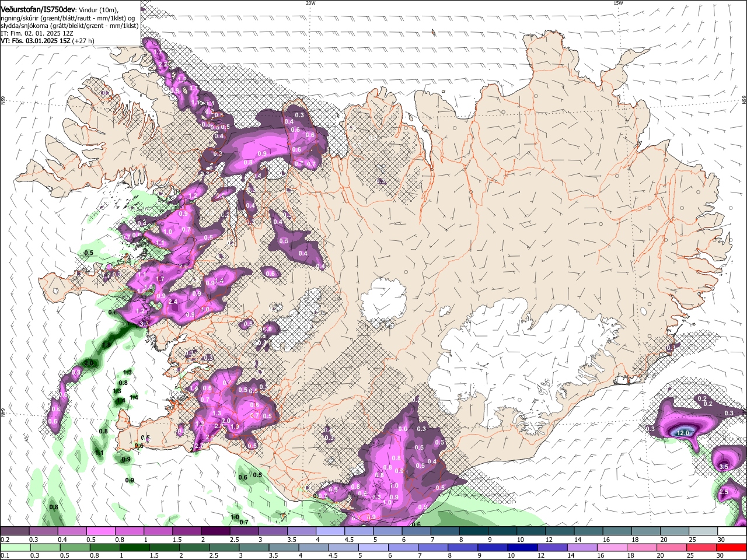Click the 12.0 precipitation value offshore
The width and height of the screenshot is (747, 560).
coord(683,433)
